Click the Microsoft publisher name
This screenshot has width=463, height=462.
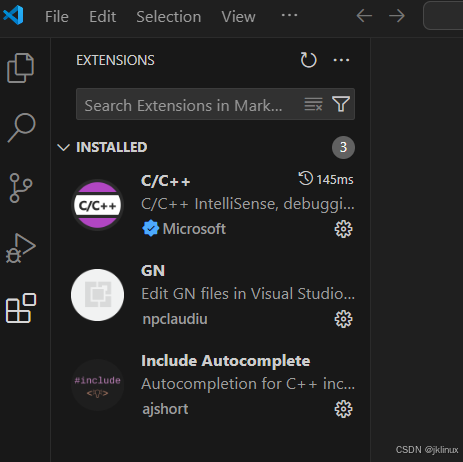194,229
